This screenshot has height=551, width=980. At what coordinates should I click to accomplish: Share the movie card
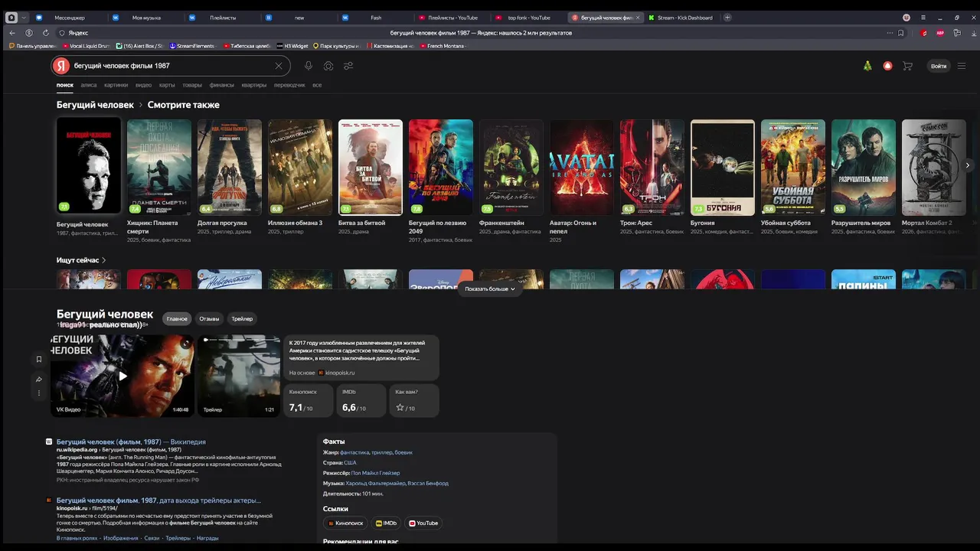pyautogui.click(x=38, y=379)
